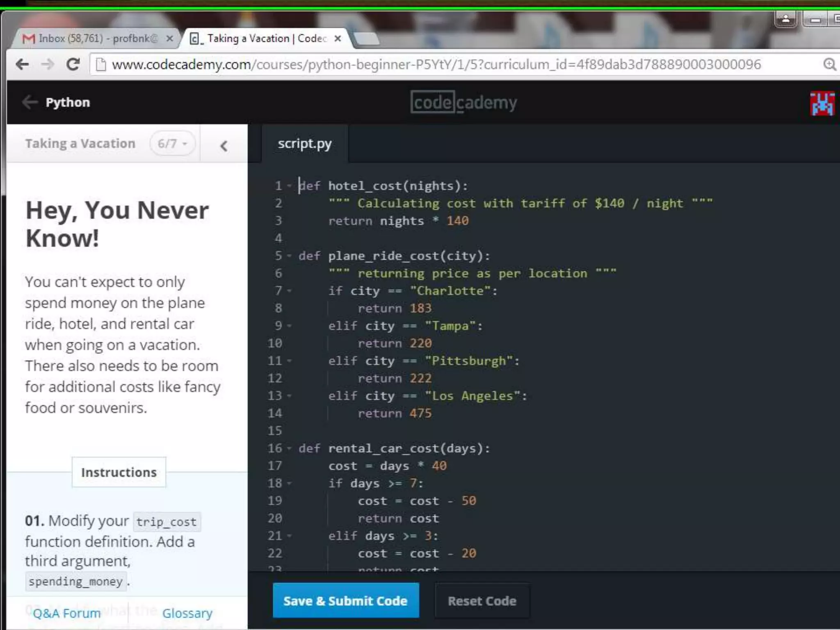Close the Gmail Inbox tab
Screen dimensions: 840x630
(x=169, y=39)
